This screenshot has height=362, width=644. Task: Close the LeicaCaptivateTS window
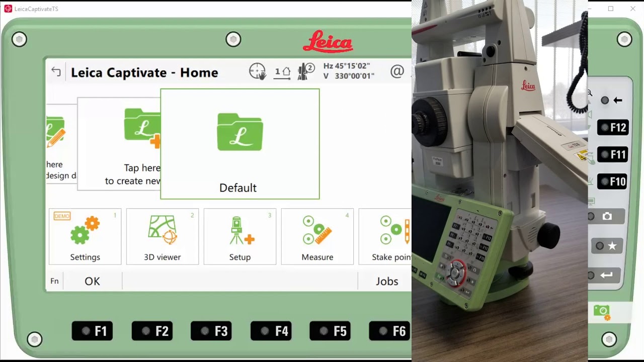pyautogui.click(x=633, y=9)
